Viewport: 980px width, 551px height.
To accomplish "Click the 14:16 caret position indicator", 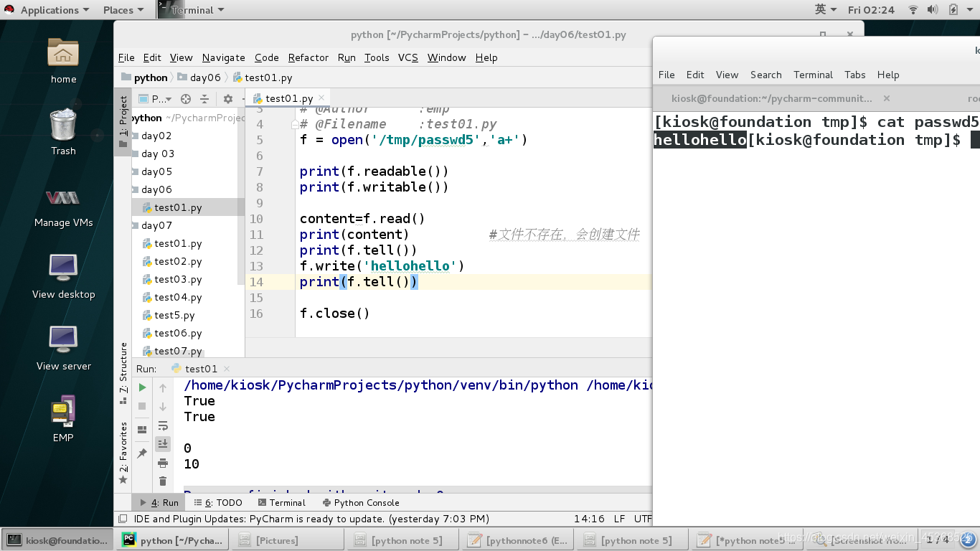I will tap(589, 519).
